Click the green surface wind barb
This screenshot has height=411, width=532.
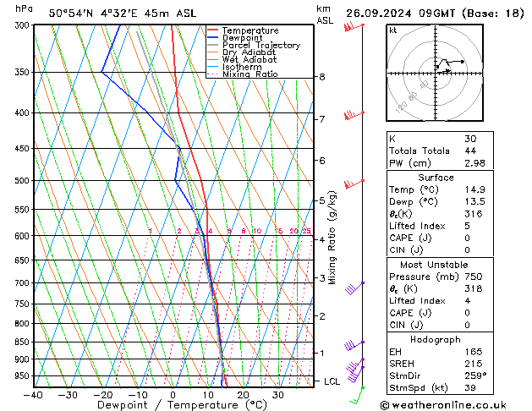[x=357, y=395]
